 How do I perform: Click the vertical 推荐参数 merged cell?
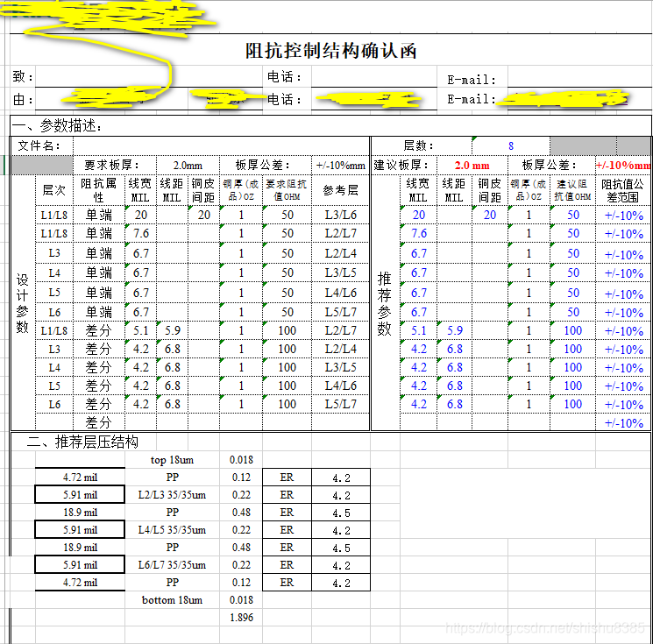(385, 302)
